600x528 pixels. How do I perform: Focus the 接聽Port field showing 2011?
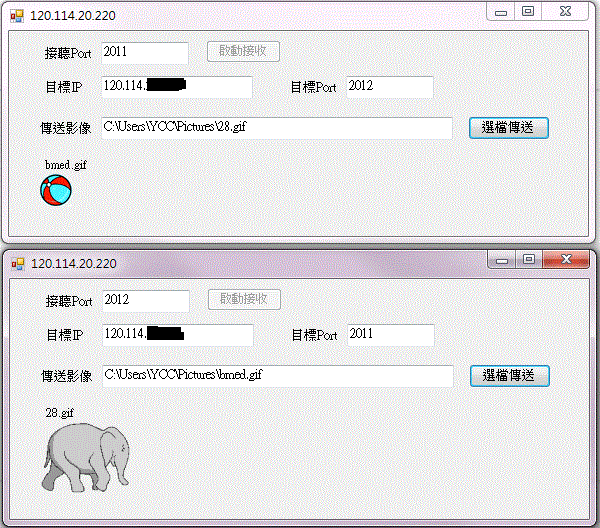pyautogui.click(x=145, y=52)
